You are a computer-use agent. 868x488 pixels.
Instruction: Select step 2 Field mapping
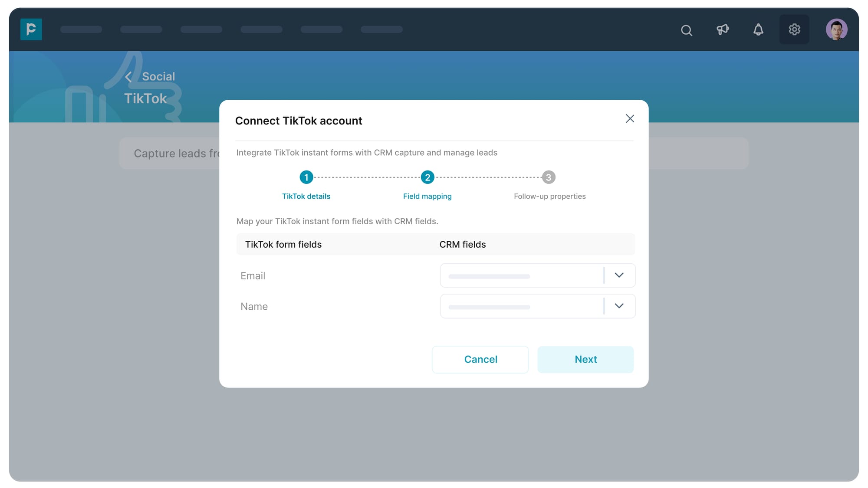tap(427, 177)
